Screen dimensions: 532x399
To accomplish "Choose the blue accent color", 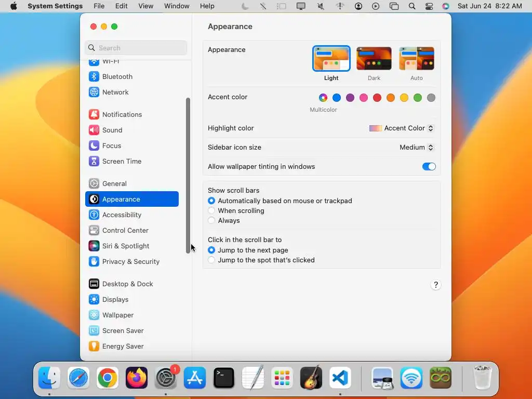I will click(337, 98).
